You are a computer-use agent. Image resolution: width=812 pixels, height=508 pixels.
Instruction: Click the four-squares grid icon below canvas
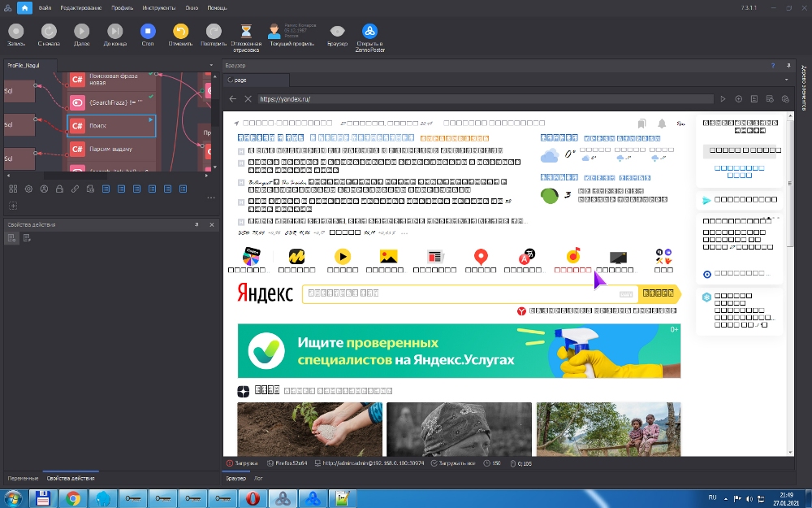click(x=13, y=189)
